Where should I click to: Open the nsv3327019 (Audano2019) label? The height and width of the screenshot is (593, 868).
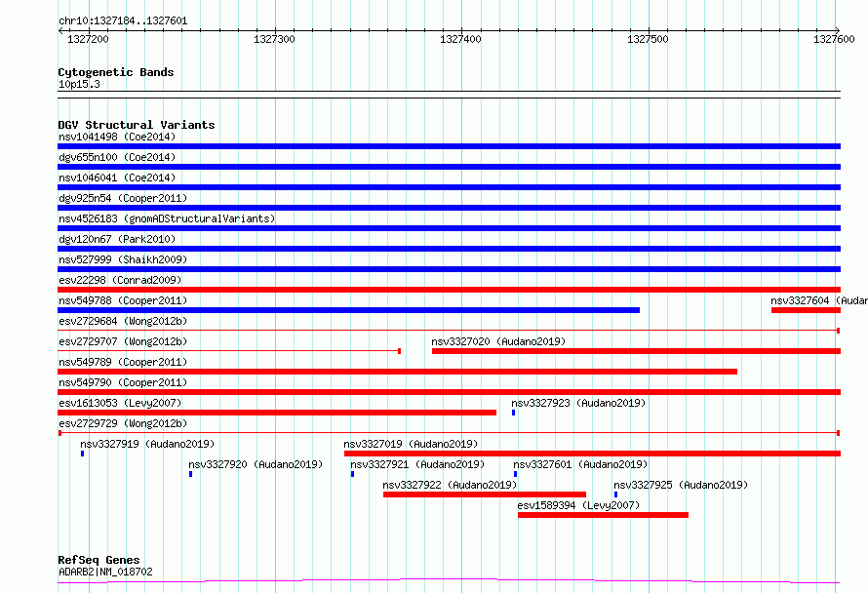pyautogui.click(x=411, y=444)
